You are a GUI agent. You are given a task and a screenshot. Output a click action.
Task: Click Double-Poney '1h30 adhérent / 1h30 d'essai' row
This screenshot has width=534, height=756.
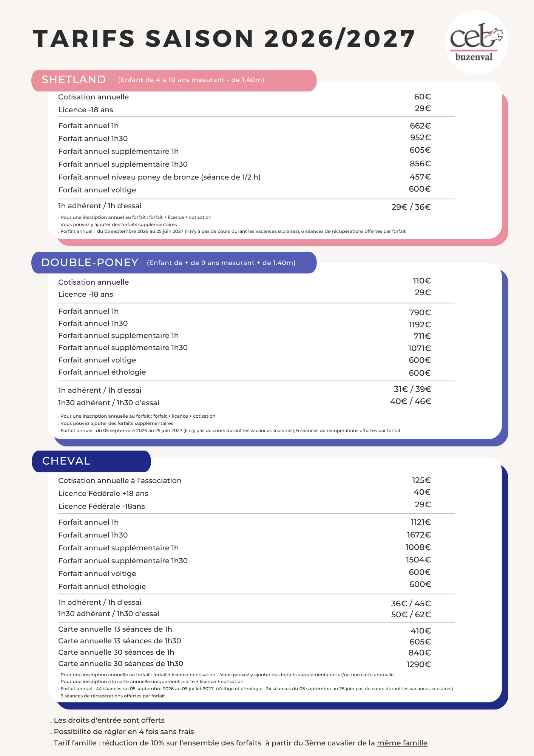click(244, 402)
